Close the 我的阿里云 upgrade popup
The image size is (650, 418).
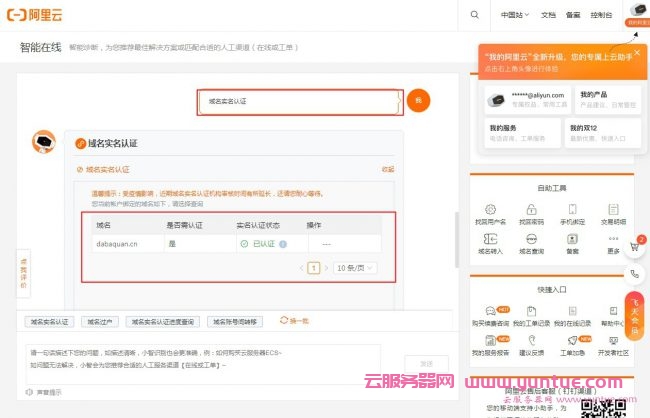[636, 52]
